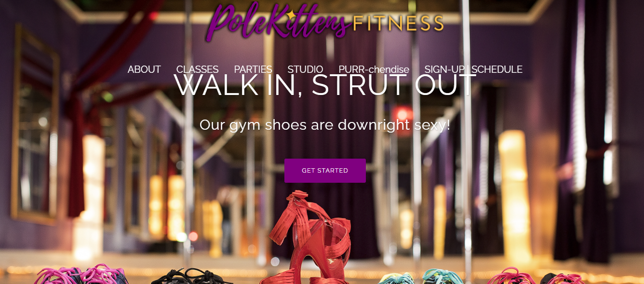This screenshot has width=644, height=284.
Task: Click the PoleKittens Fitness logo
Action: (324, 21)
